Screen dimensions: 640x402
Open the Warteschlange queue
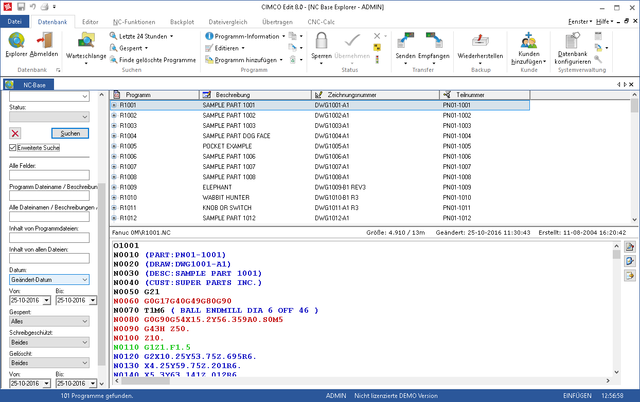point(86,48)
